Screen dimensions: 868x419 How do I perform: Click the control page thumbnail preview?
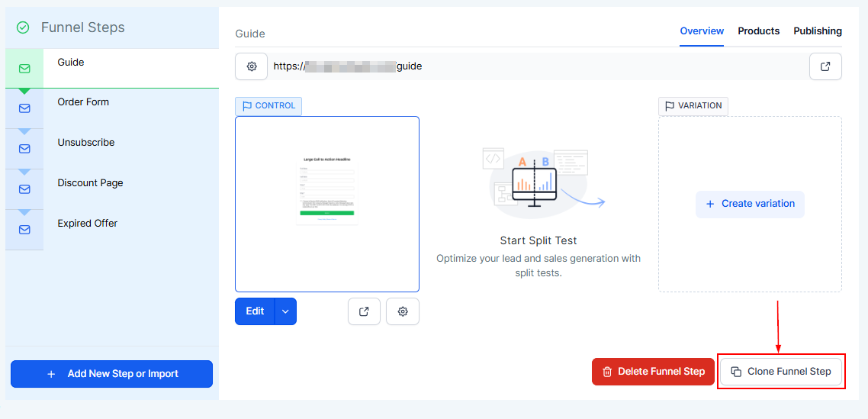click(327, 204)
